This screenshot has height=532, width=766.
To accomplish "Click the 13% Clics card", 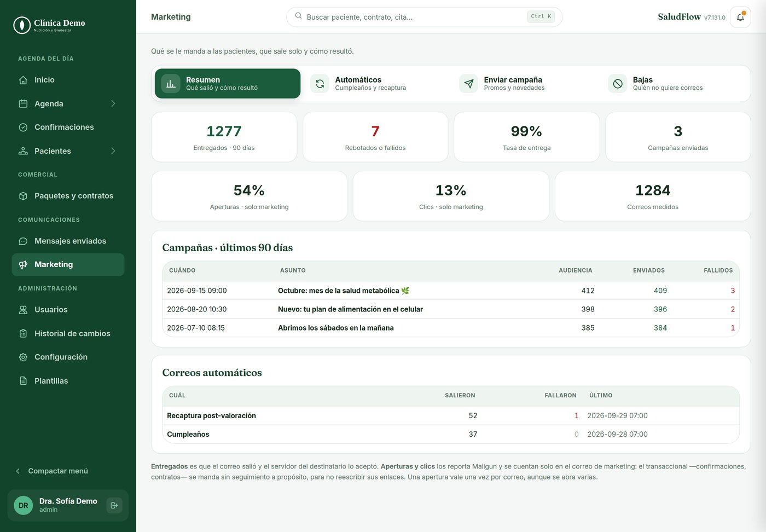I will click(x=451, y=196).
